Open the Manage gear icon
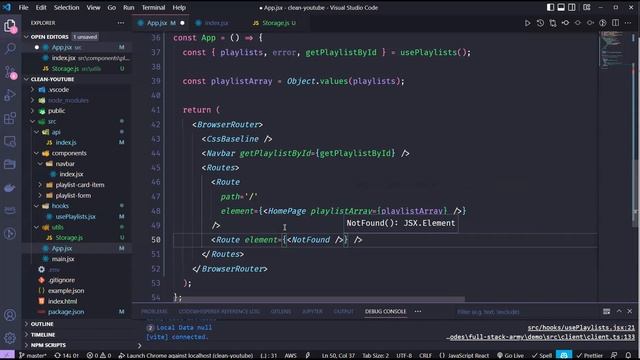 tap(10, 338)
